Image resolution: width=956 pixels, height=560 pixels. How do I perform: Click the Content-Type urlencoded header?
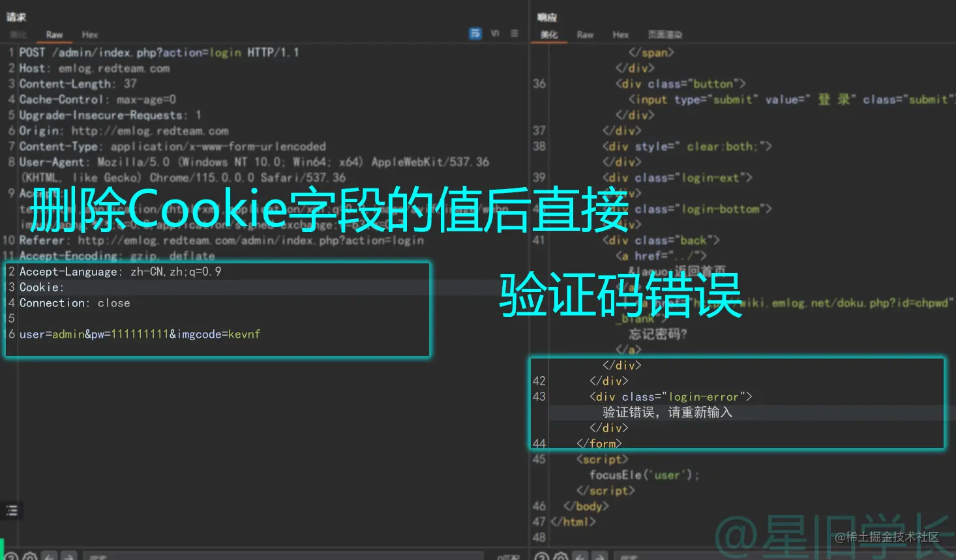point(173,146)
